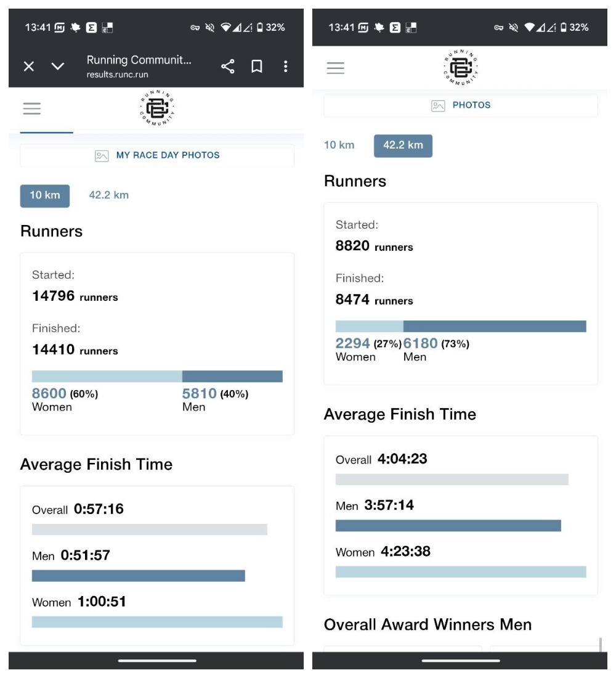616x678 pixels.
Task: Click the picture icon beside MY RACE DAY PHOTOS
Action: (x=102, y=156)
